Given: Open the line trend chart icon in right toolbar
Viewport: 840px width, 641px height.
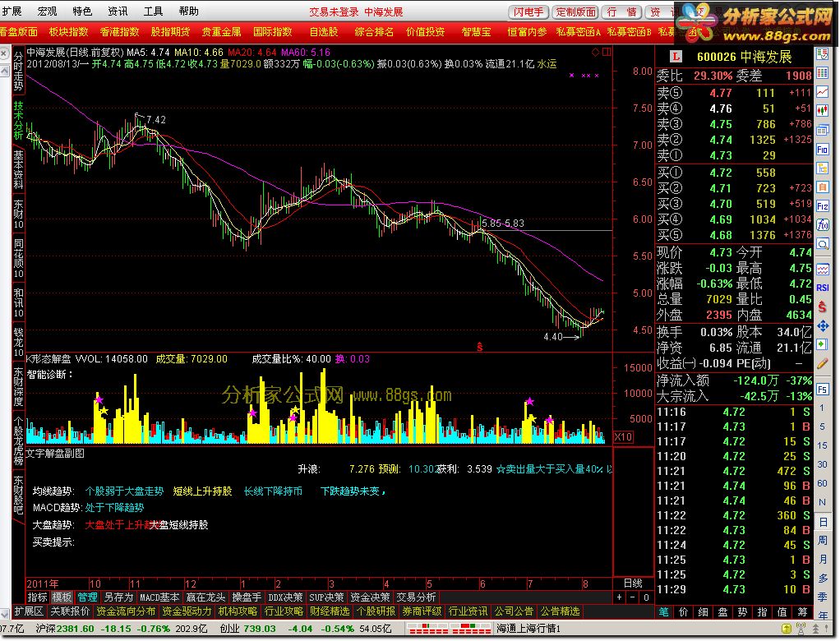Looking at the screenshot, I should click(822, 92).
